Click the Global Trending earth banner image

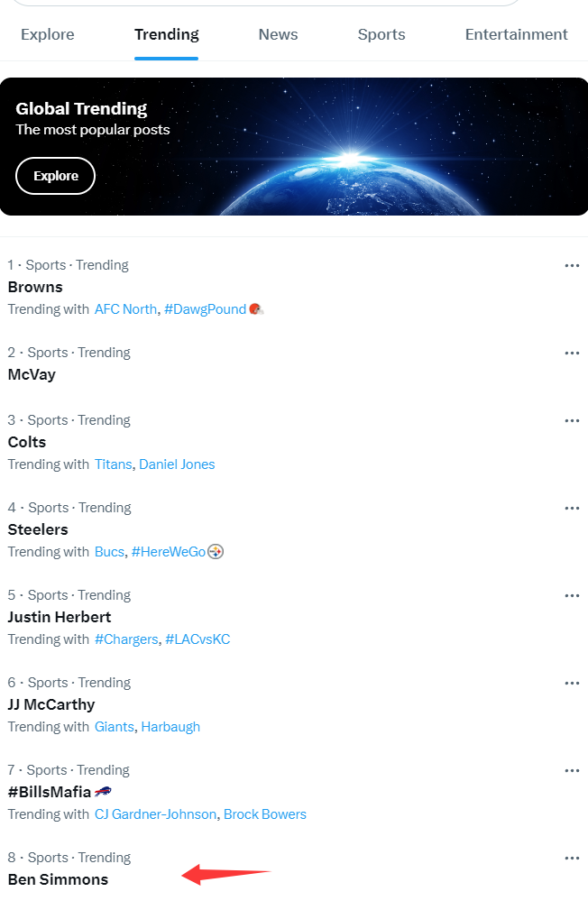point(294,146)
